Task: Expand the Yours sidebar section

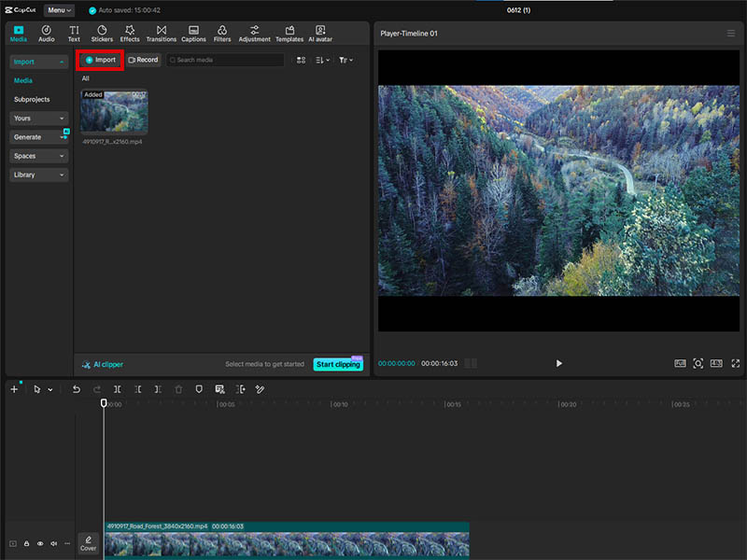Action: coord(38,119)
